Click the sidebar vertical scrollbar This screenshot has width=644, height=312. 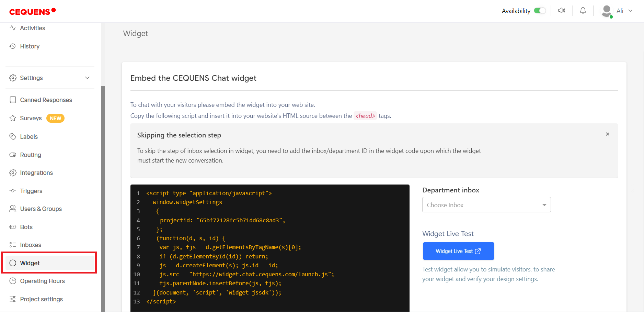coord(103,199)
